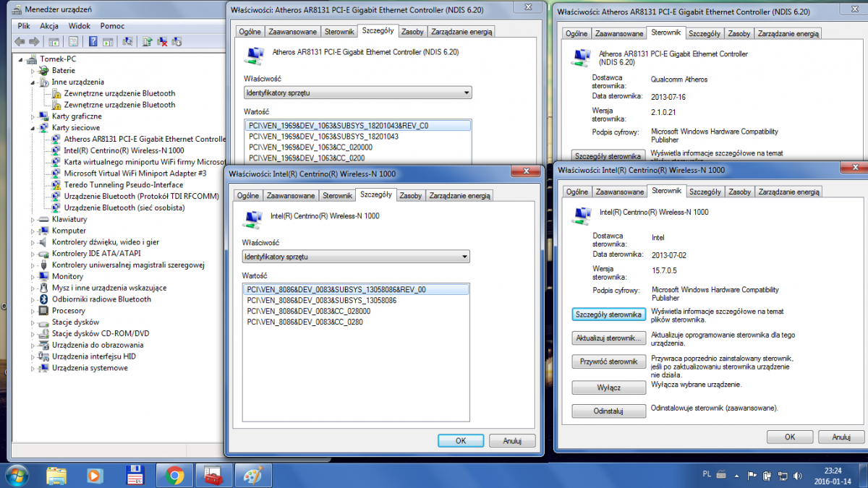Open Action Center flag in the tray

[x=752, y=476]
